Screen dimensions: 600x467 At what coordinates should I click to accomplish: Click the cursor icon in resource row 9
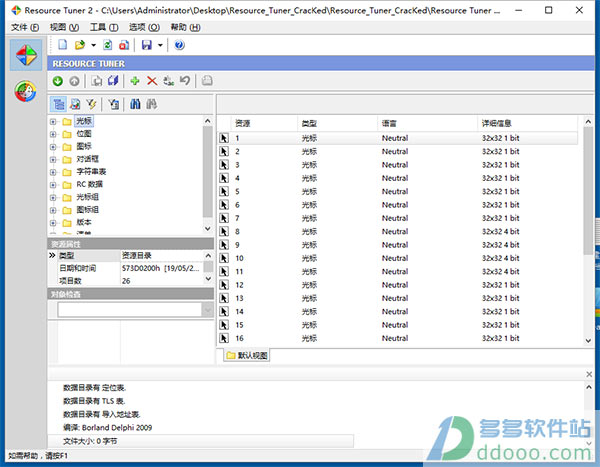224,245
